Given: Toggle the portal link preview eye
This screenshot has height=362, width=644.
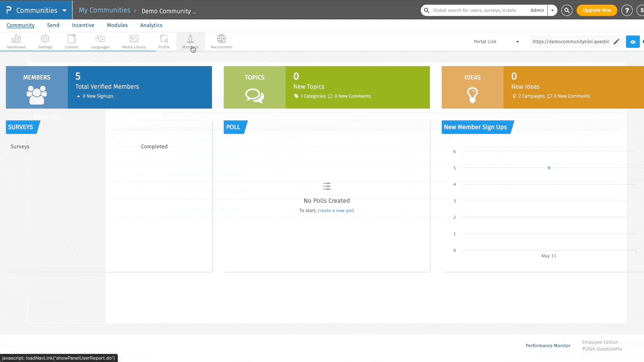Looking at the screenshot, I should [x=633, y=42].
